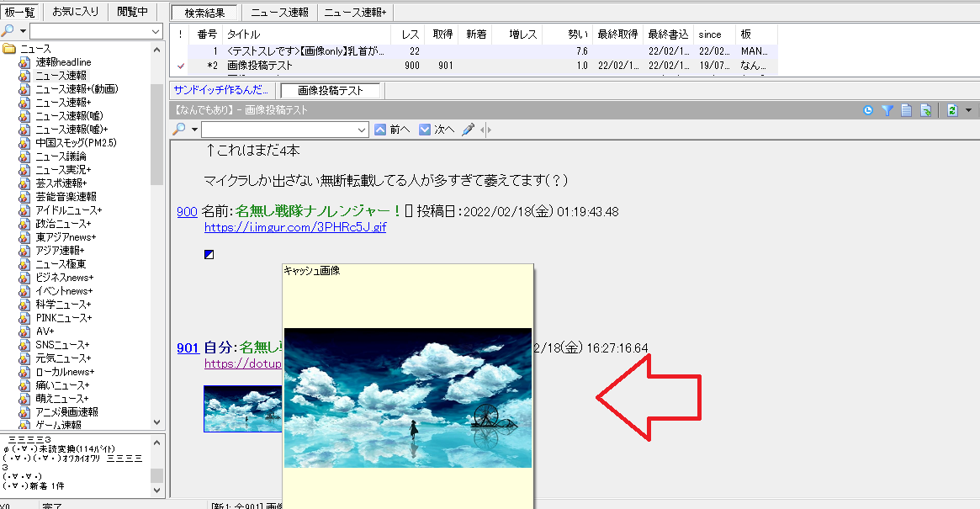Viewport: 980px width, 509px height.
Task: Switch to the 検索結果 tab
Action: [x=204, y=13]
